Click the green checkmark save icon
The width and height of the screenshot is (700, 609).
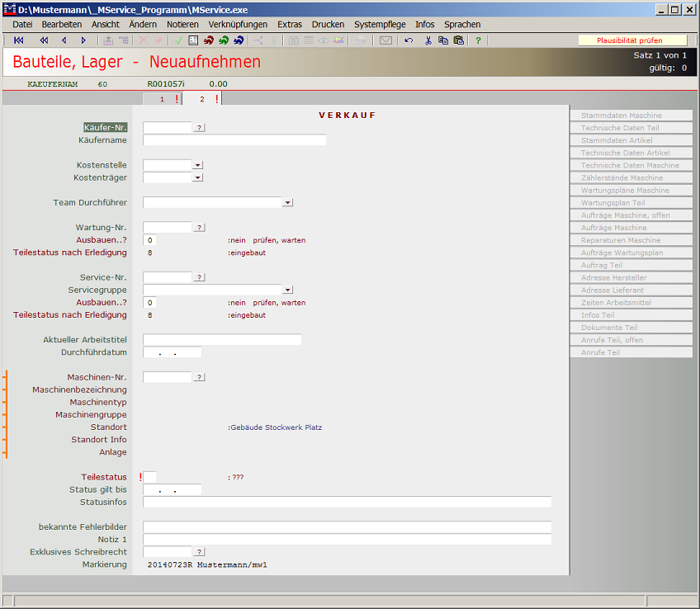pyautogui.click(x=177, y=40)
